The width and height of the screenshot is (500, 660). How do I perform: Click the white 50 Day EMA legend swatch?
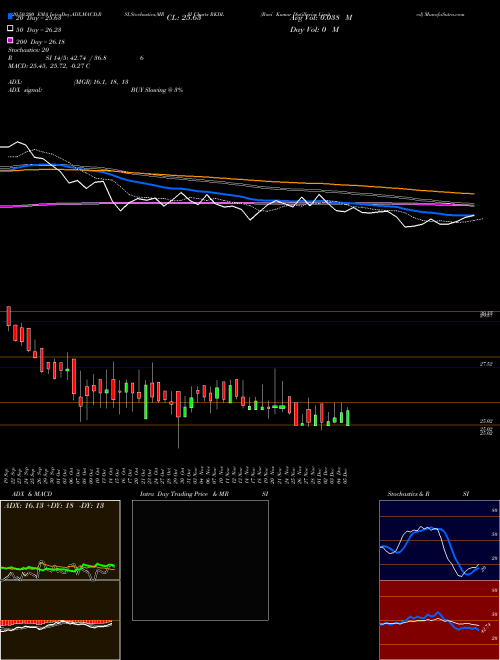click(x=10, y=29)
